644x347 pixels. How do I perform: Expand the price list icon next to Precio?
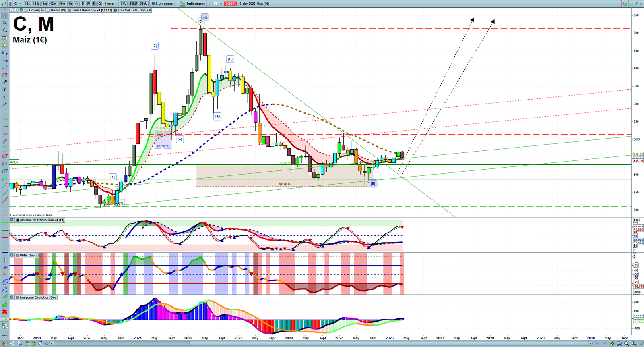tap(42, 10)
